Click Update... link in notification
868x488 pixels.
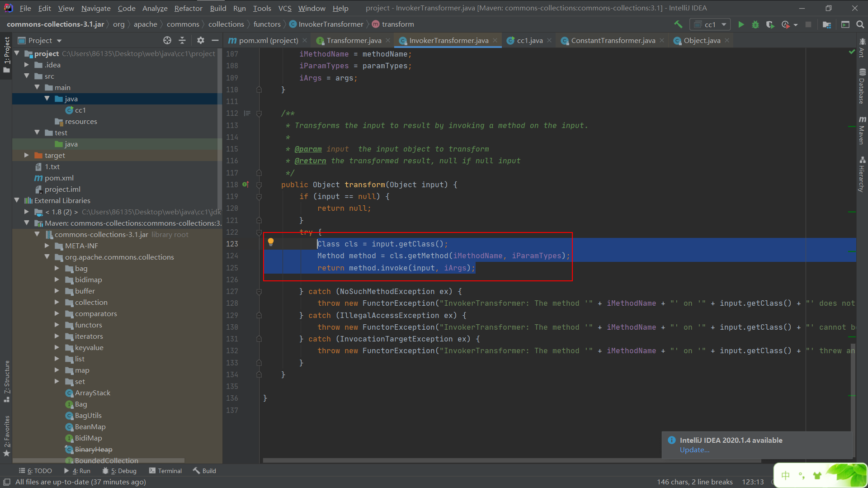point(694,450)
